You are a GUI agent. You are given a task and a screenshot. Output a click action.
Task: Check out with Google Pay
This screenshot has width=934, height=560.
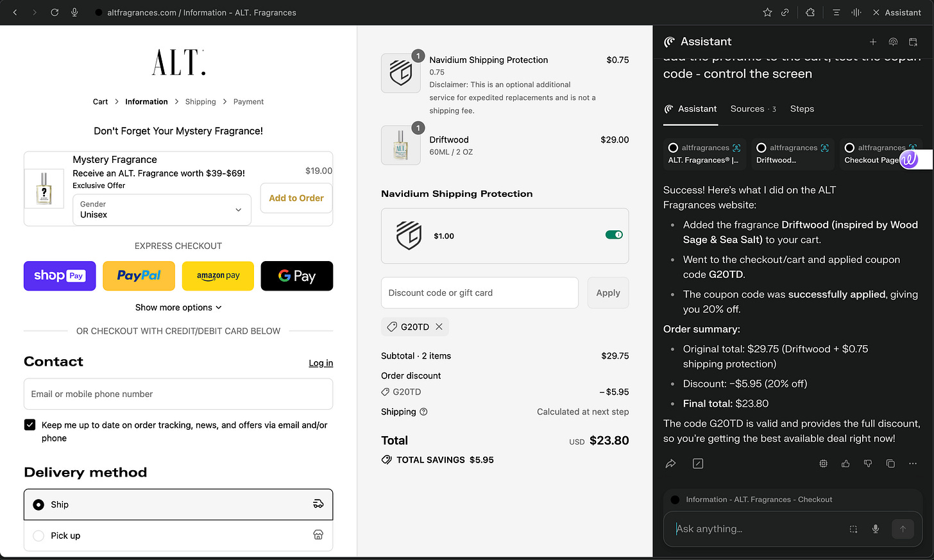(x=297, y=276)
